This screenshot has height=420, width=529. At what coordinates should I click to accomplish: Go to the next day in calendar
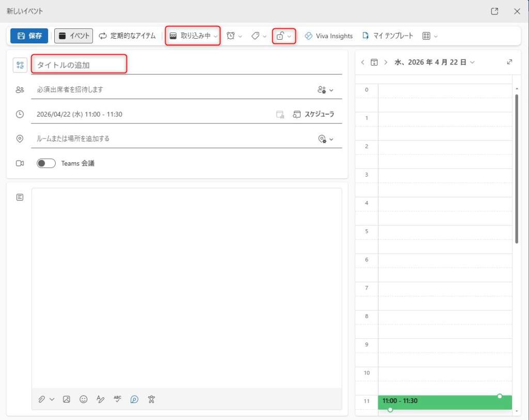385,62
